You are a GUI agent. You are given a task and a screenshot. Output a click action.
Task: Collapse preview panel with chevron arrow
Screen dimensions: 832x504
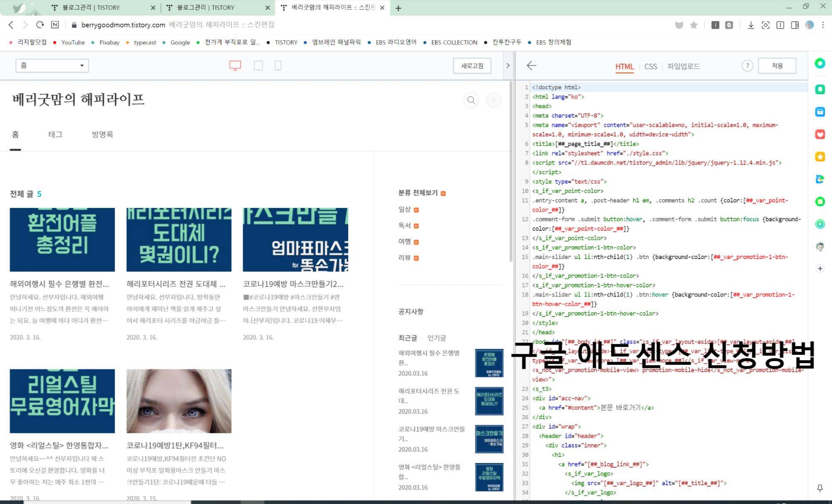(508, 66)
